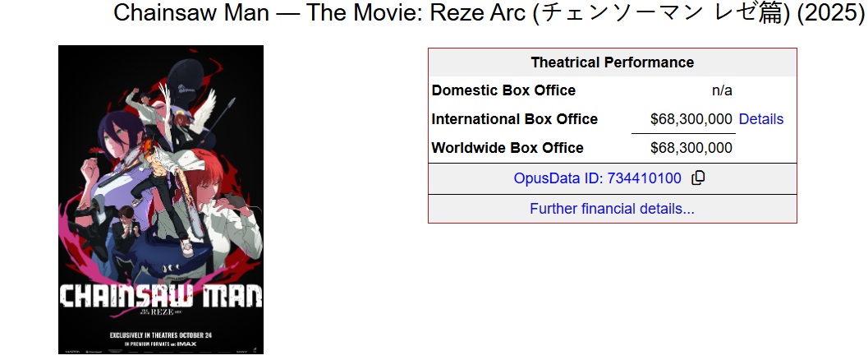Click the CHAINSAW MAN logo on poster
The image size is (868, 360).
point(161,296)
